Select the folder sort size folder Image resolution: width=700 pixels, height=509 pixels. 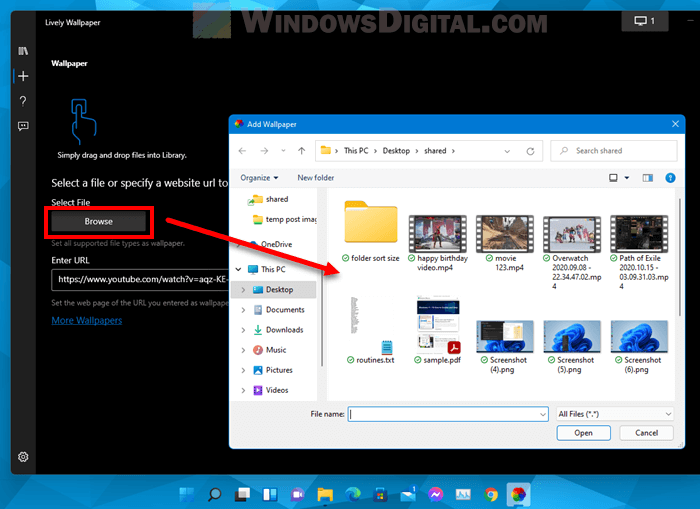(x=371, y=231)
